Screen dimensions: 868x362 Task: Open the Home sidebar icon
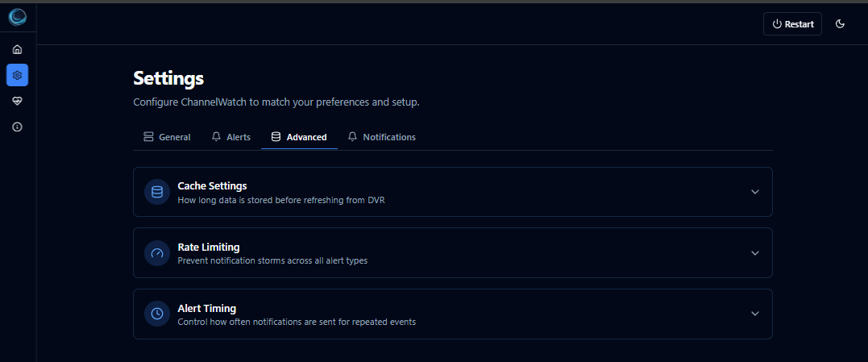(x=17, y=49)
